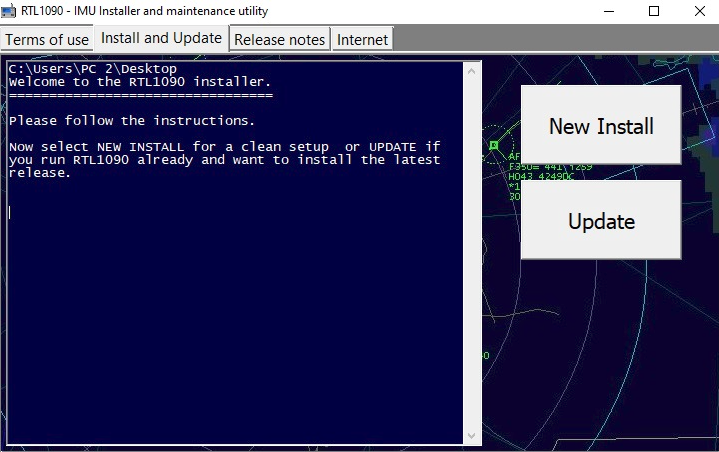Screen dimensions: 719x452
Task: Click the 'Now select NEW INSTALL' instruction line
Action: click(x=225, y=147)
